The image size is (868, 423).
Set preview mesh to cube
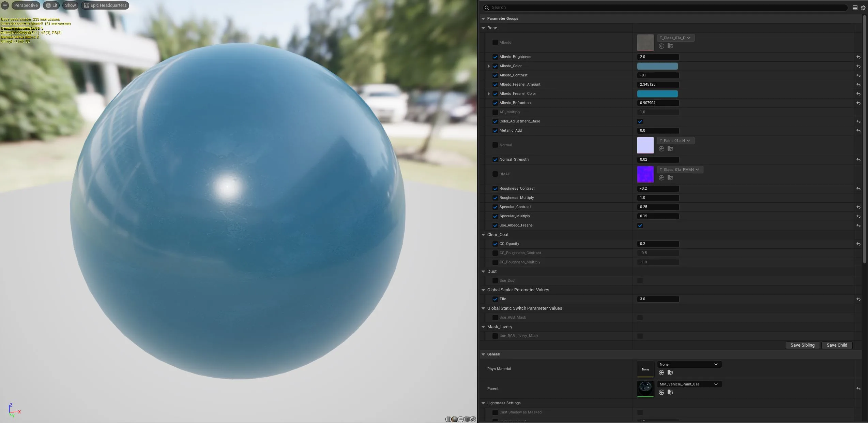[x=467, y=419]
